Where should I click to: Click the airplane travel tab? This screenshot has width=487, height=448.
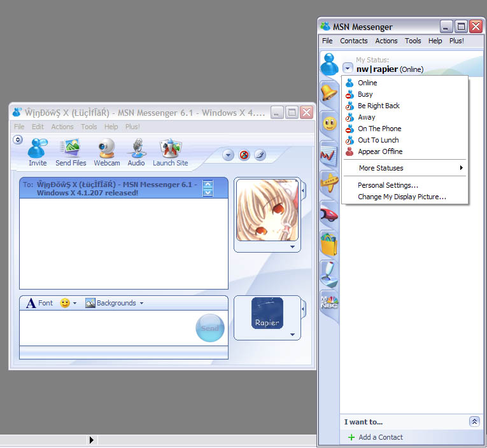click(329, 183)
